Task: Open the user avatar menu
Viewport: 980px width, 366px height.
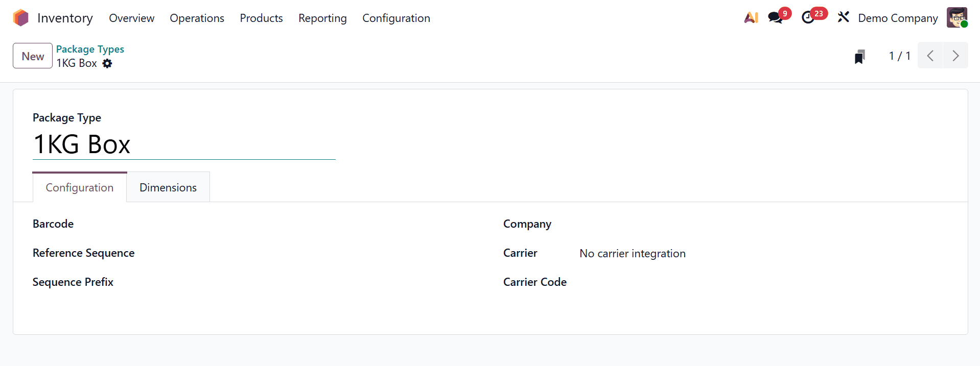Action: click(957, 17)
